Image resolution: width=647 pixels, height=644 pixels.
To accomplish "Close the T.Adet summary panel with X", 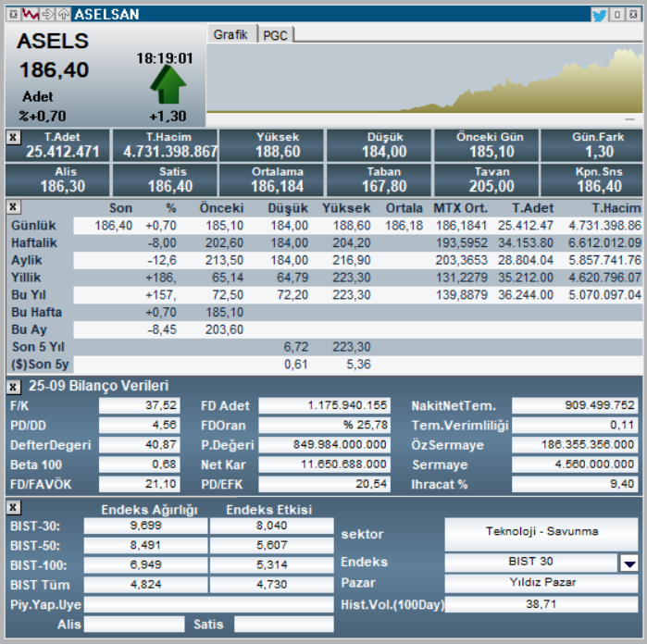I will (x=13, y=137).
